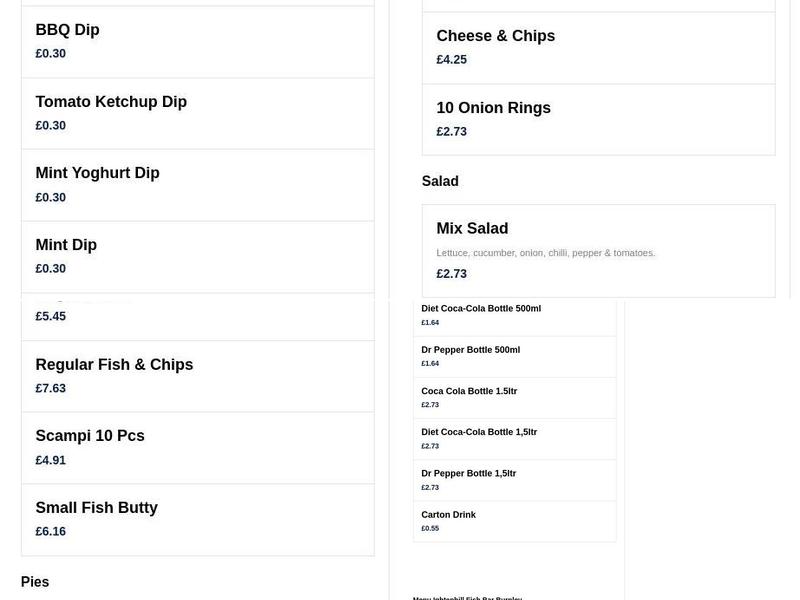The width and height of the screenshot is (800, 600).
Task: Click the £7.63 price on Regular Fish & Chips
Action: pyautogui.click(x=50, y=388)
